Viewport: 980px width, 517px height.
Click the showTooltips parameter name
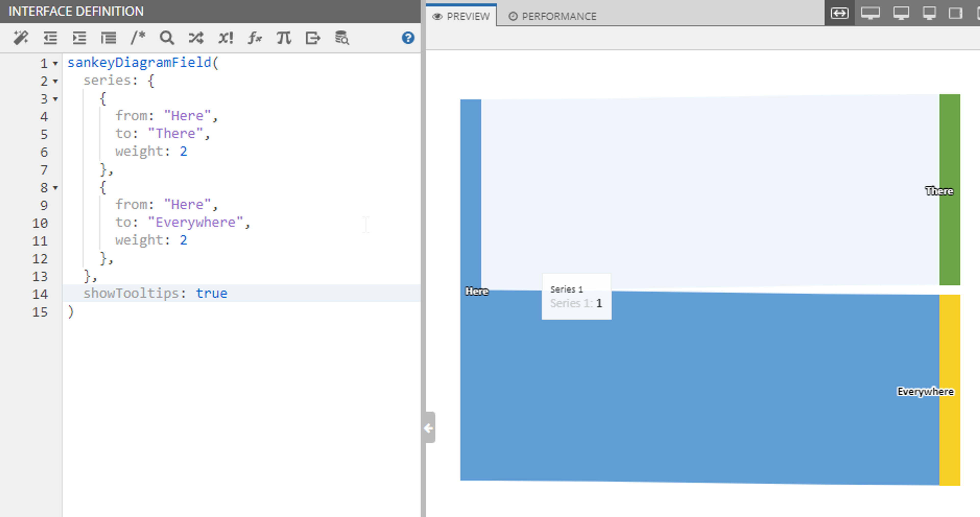point(131,293)
